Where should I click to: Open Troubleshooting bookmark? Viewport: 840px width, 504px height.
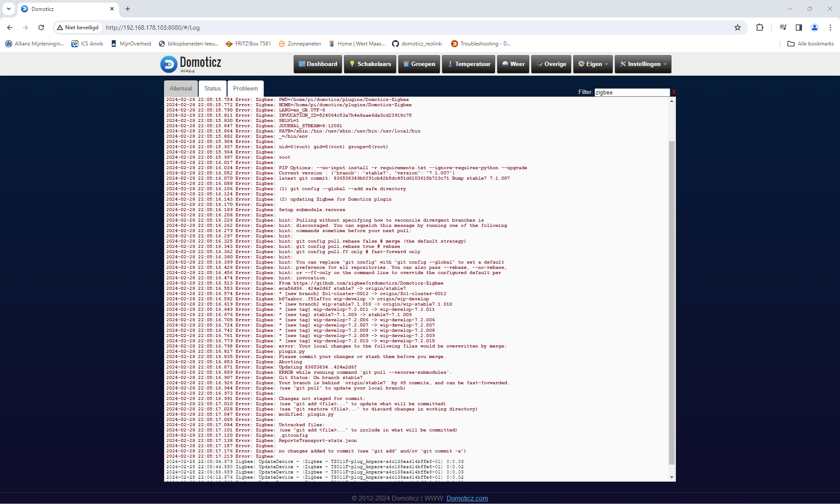point(481,44)
